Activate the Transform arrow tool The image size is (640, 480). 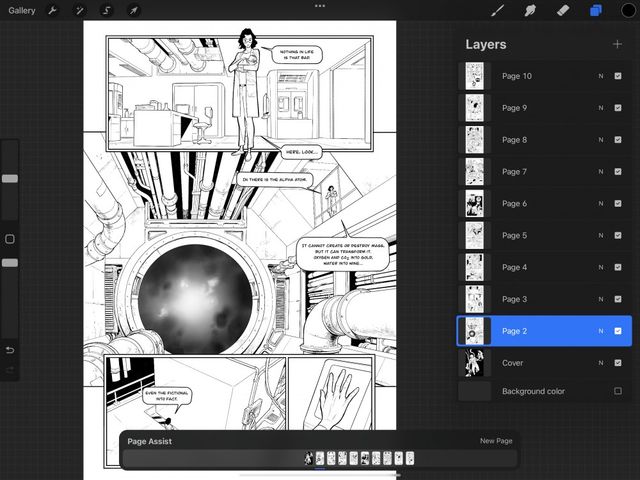(x=133, y=10)
